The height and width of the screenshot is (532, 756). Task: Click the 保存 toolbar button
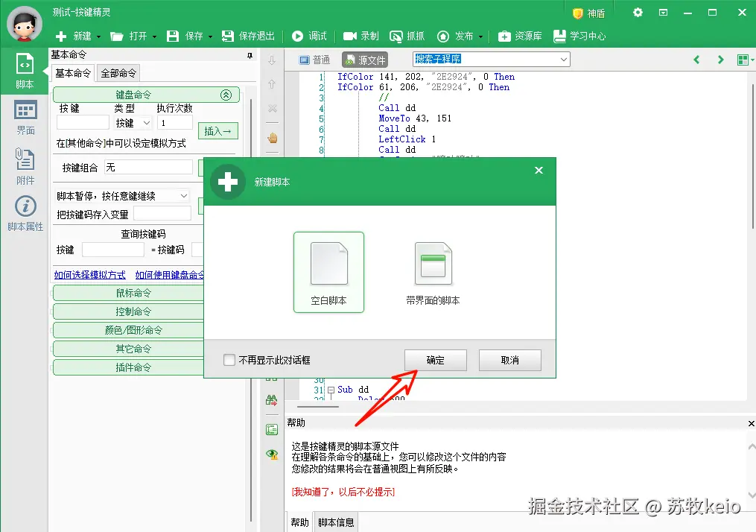[185, 37]
